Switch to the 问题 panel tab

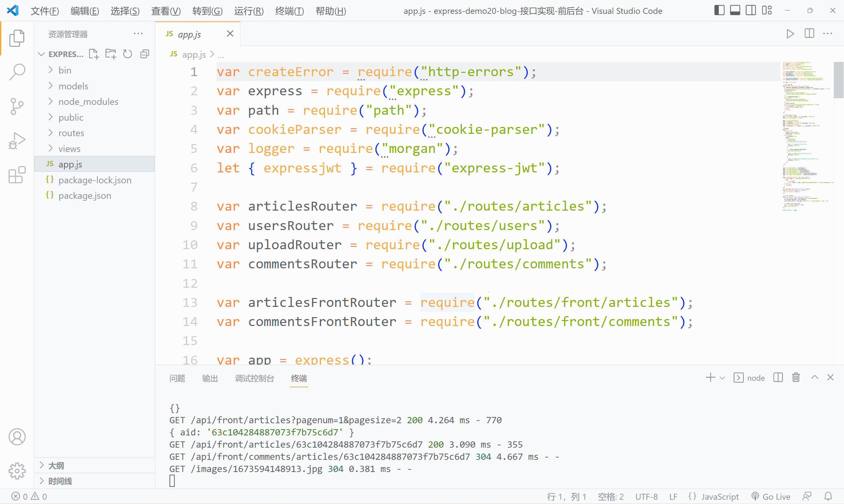[x=177, y=378]
